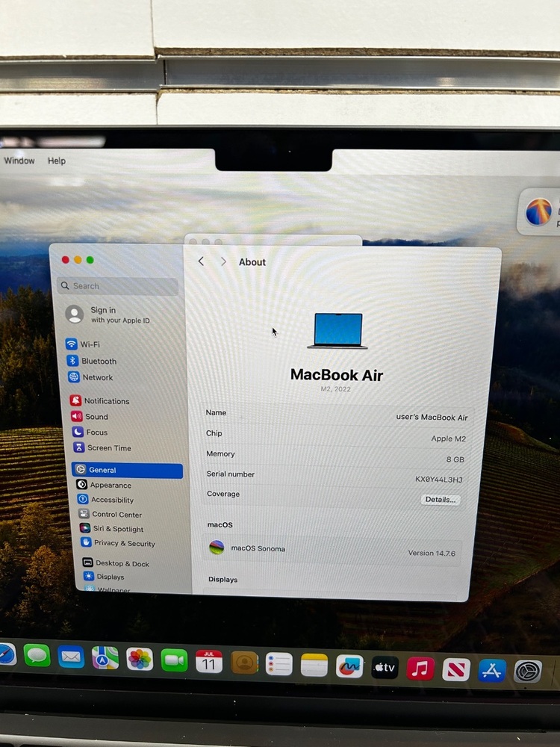Open Contacts from the Dock
The width and height of the screenshot is (560, 747).
(244, 663)
